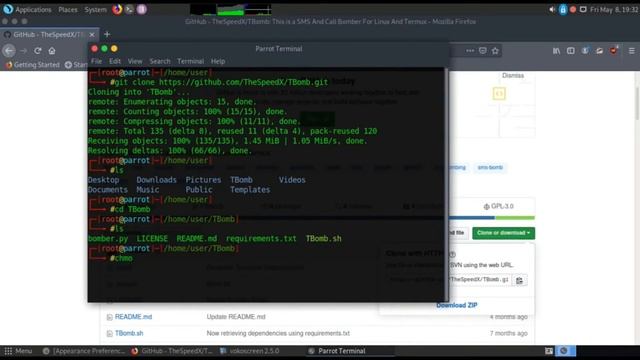The height and width of the screenshot is (360, 640).
Task: Open TBomb.sh file link
Action: click(129, 333)
